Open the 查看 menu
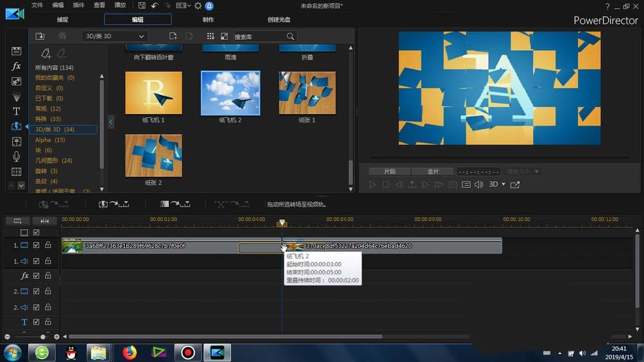Viewport: 644px width, 362px height. (99, 5)
